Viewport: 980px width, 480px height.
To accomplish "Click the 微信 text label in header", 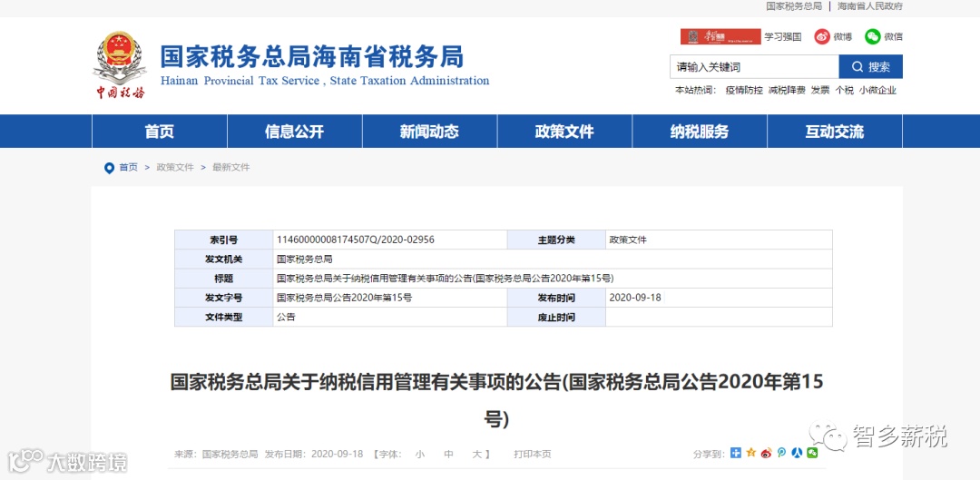I will click(893, 37).
